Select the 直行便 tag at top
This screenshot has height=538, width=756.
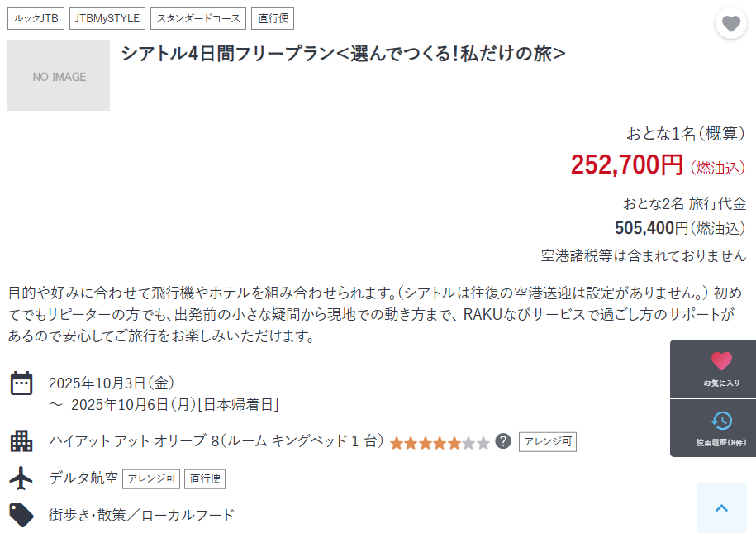(x=273, y=18)
